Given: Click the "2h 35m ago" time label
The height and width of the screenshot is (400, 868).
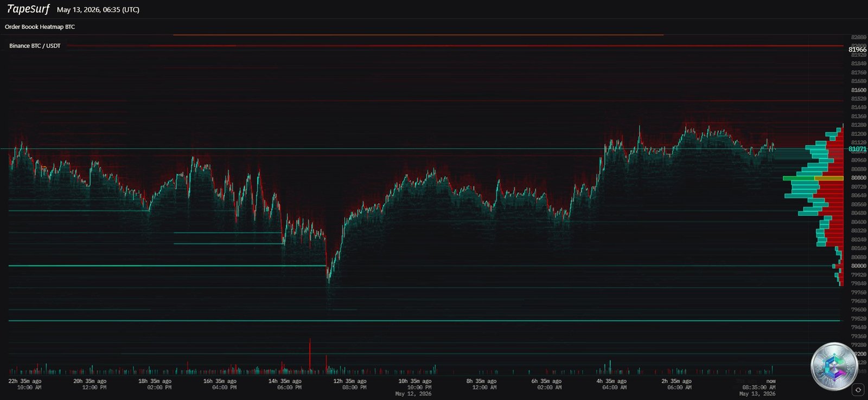Looking at the screenshot, I should tap(676, 381).
